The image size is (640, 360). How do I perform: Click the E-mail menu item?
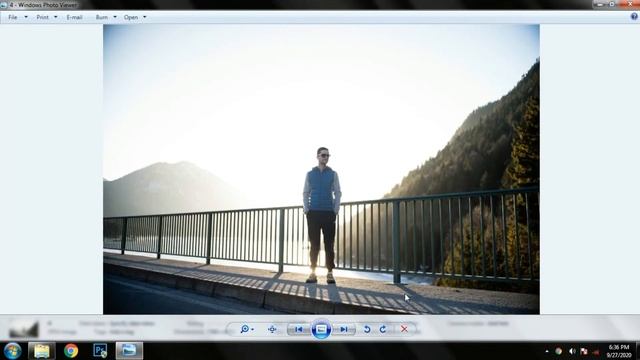(x=74, y=18)
